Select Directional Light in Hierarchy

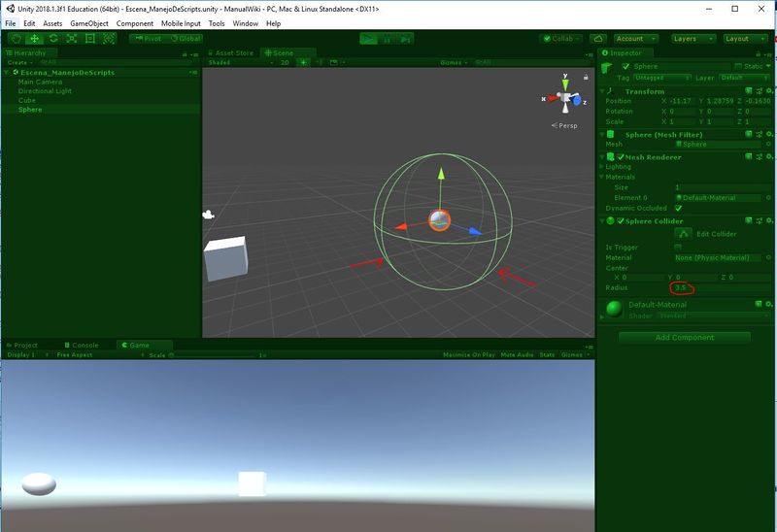click(x=45, y=91)
